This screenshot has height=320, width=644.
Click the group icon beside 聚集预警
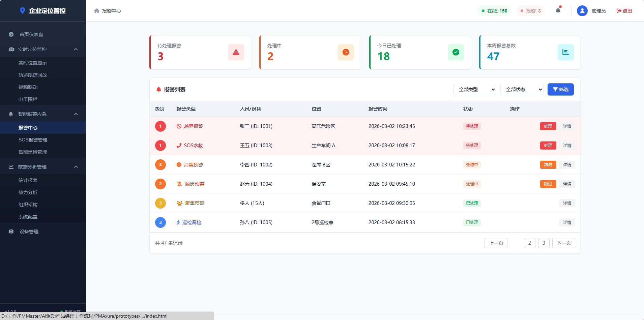pyautogui.click(x=180, y=203)
